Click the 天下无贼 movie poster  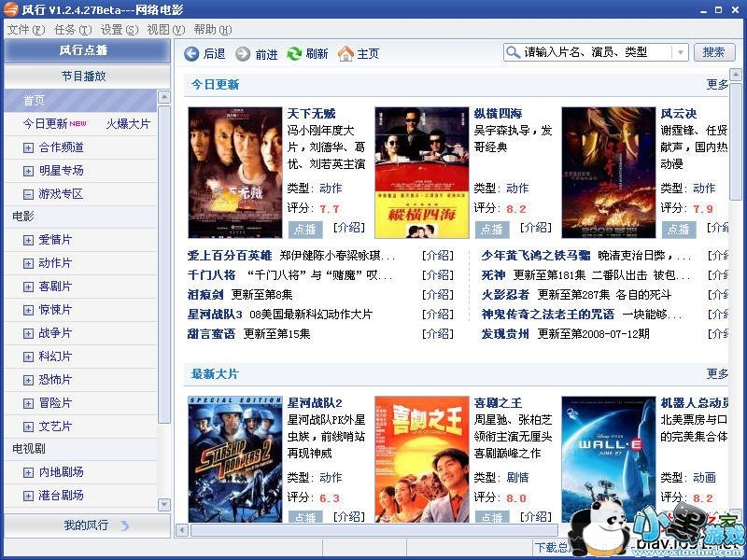[x=235, y=173]
